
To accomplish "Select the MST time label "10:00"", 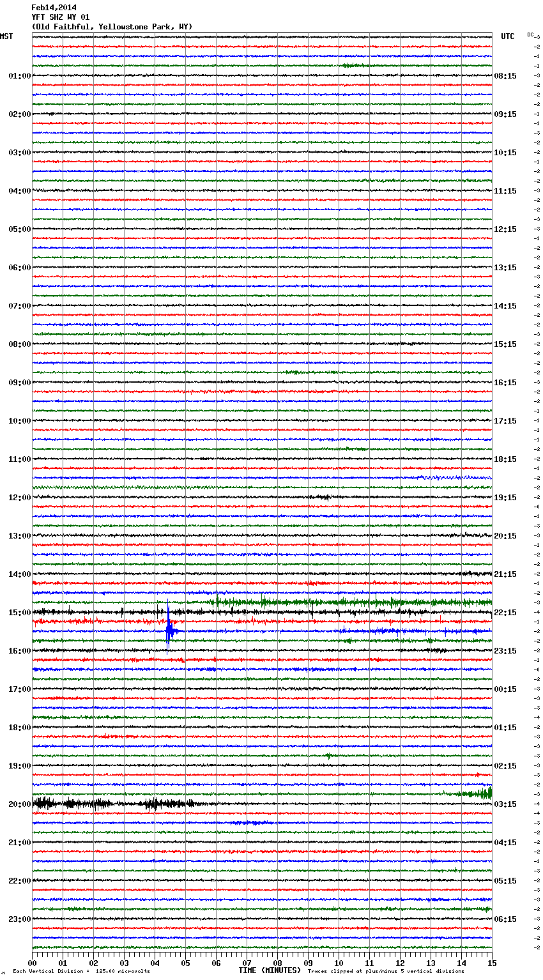I will (x=19, y=421).
